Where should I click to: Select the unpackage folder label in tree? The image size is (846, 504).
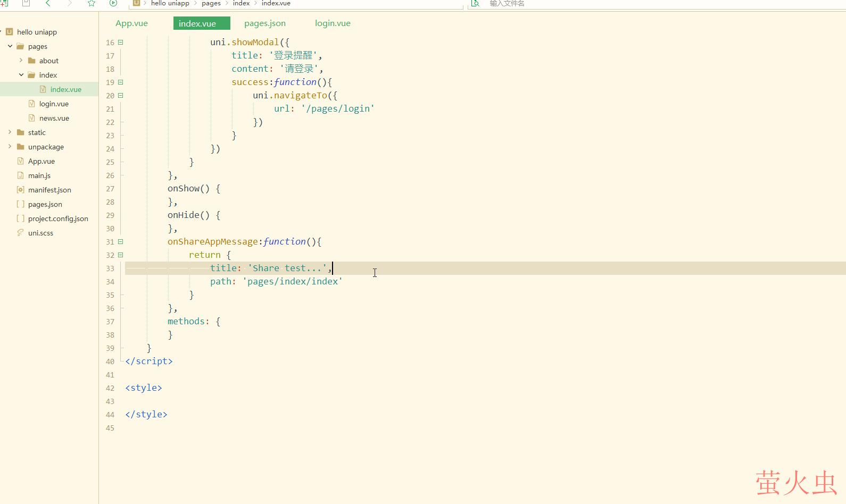coord(46,147)
